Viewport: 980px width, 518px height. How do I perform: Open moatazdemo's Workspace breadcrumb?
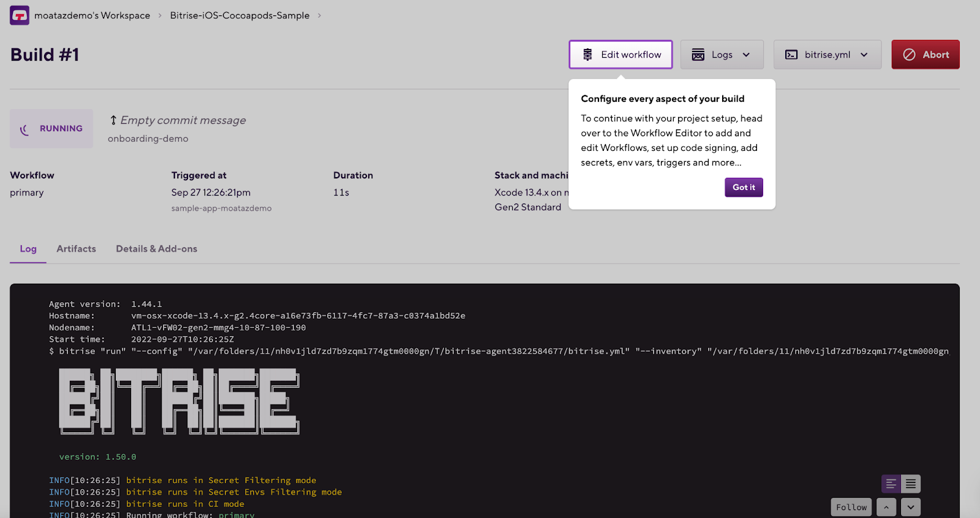tap(92, 15)
